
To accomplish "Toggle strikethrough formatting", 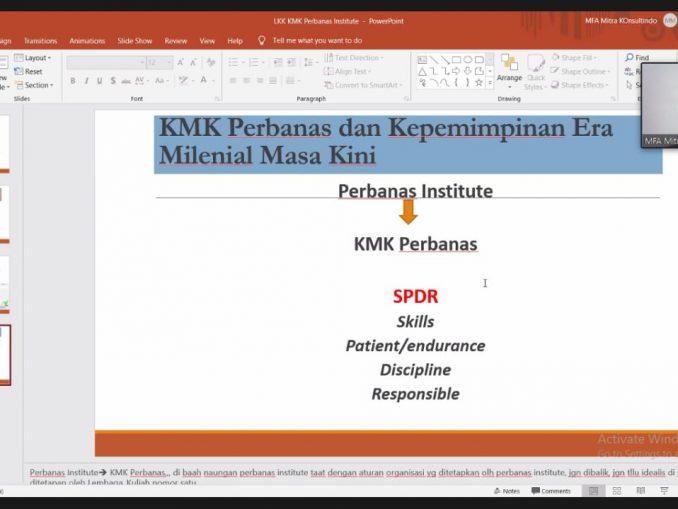I will click(126, 80).
